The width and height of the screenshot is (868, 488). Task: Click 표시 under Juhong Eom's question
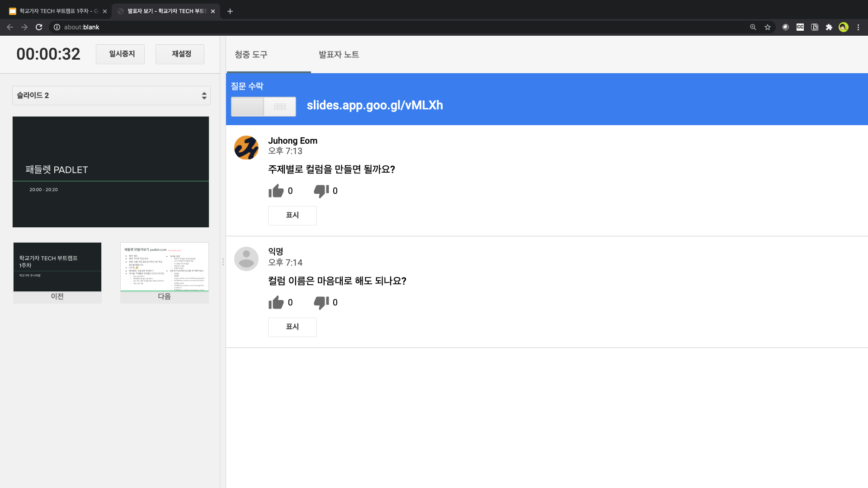[x=292, y=216]
